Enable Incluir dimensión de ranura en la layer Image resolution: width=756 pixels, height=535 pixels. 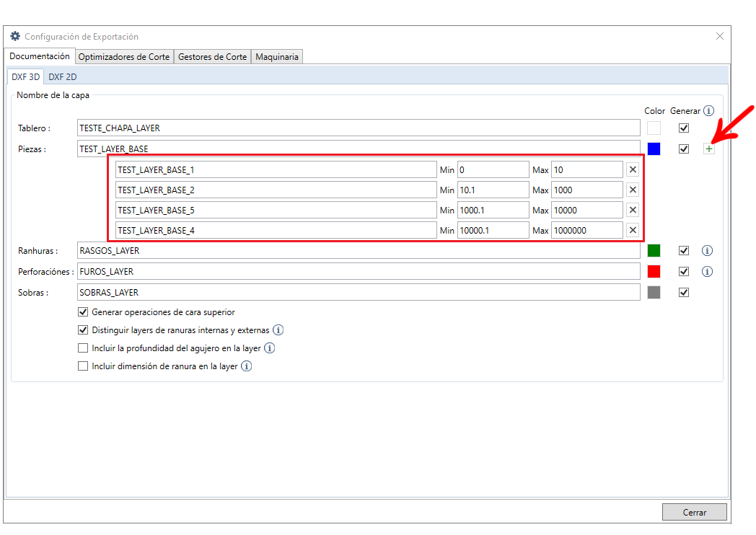(x=83, y=366)
